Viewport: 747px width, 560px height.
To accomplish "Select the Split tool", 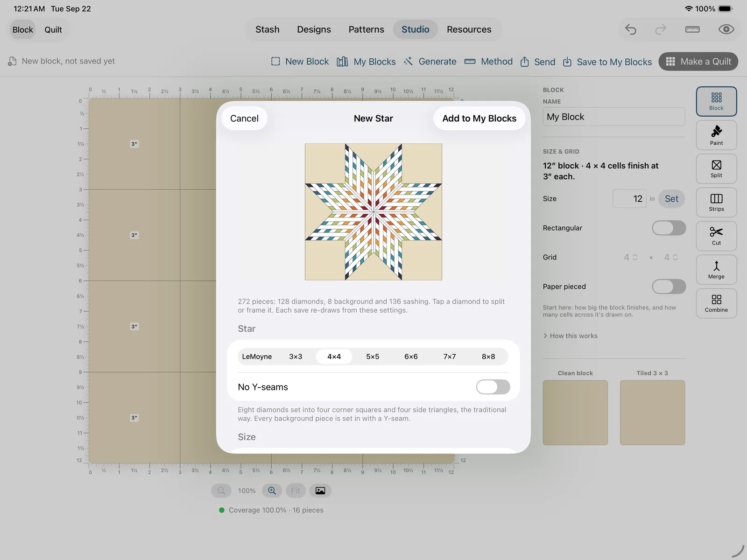I will (x=716, y=168).
